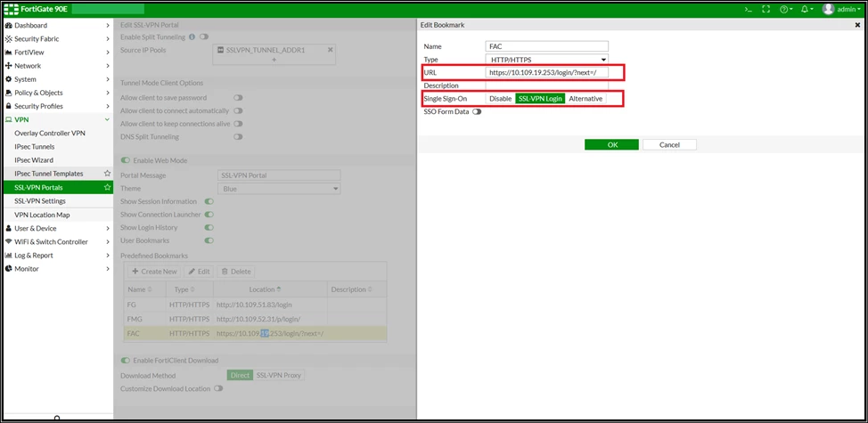Viewport: 868px width, 423px height.
Task: Toggle Allow client to keep connections alive
Action: point(238,124)
